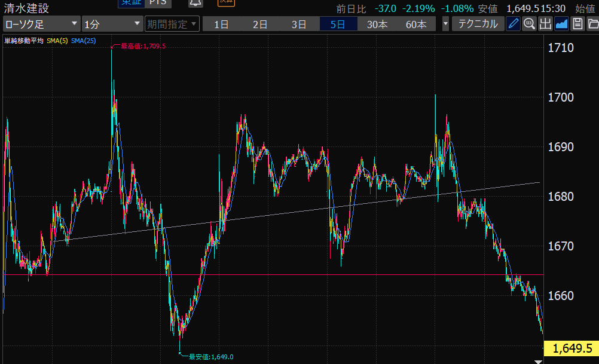The width and height of the screenshot is (599, 364).
Task: Click the open folder icon
Action: tap(593, 24)
